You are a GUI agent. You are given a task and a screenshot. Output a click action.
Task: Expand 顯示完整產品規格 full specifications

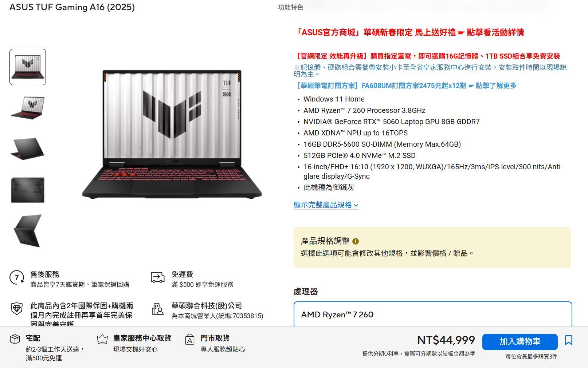coord(326,205)
